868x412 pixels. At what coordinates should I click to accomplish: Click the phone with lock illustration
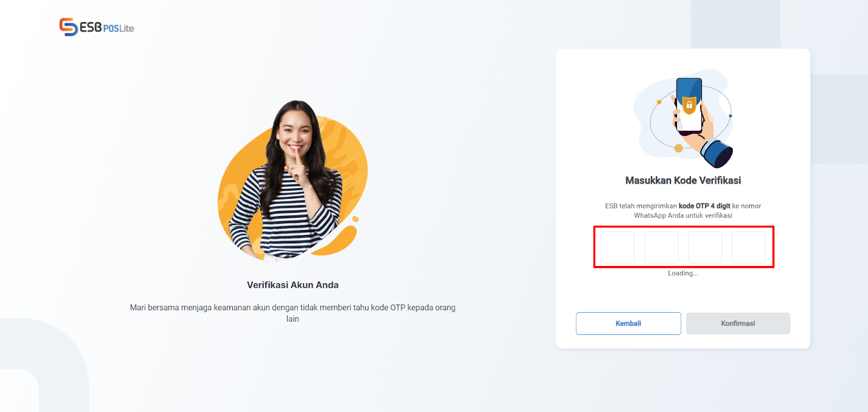(684, 118)
